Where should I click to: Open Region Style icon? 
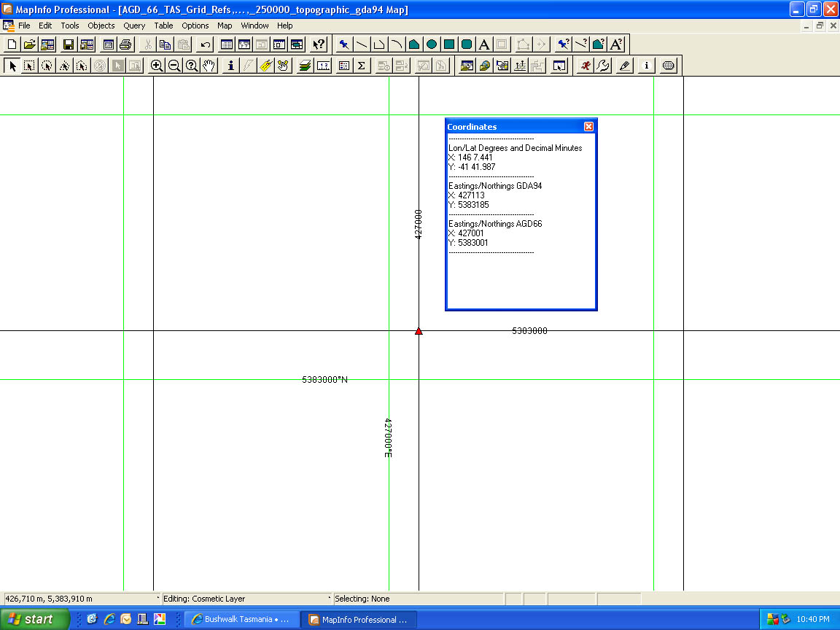(599, 44)
